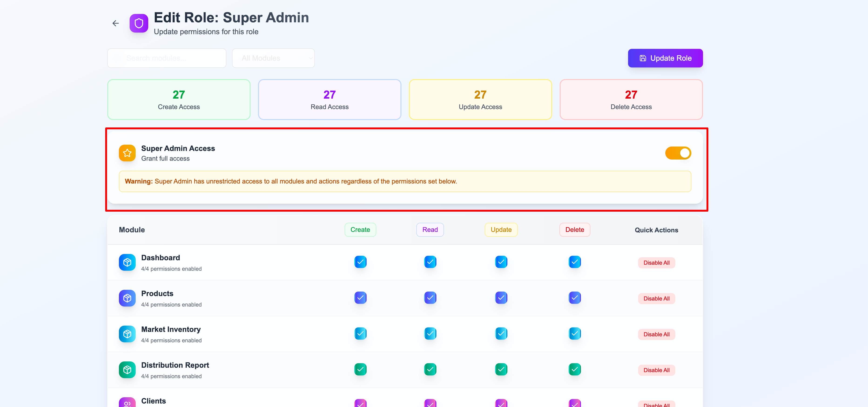Uncheck Distribution Report Update permission checkbox
The width and height of the screenshot is (868, 407).
click(x=501, y=369)
